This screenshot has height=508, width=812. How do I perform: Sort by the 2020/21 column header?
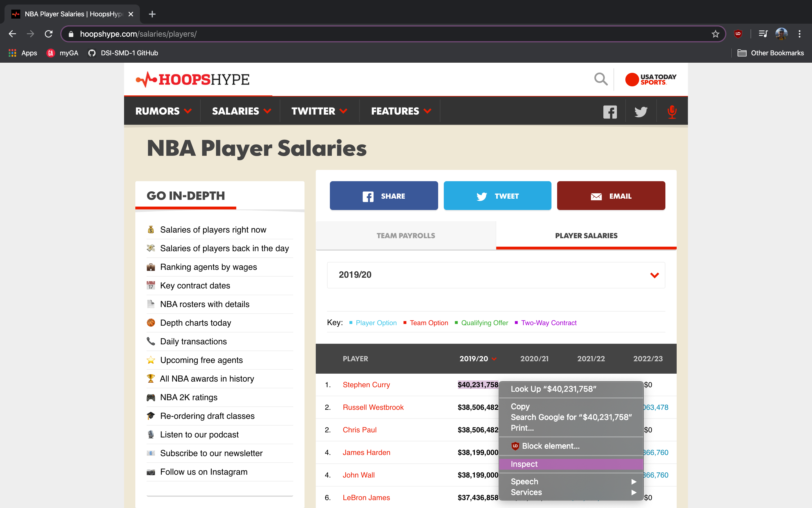[x=534, y=358]
